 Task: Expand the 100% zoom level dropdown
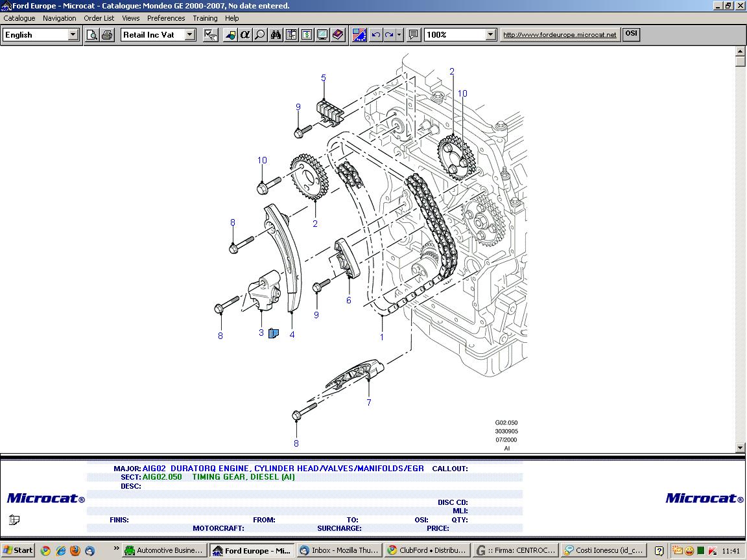tap(490, 35)
